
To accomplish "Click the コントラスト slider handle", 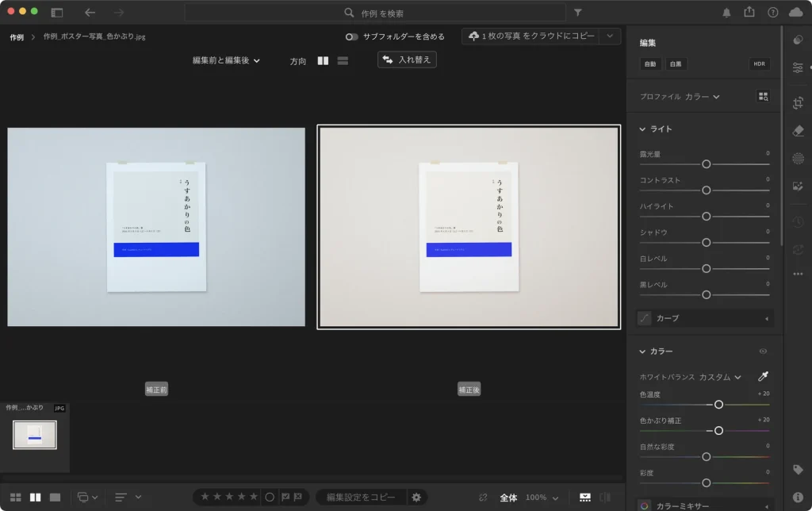I will point(706,190).
